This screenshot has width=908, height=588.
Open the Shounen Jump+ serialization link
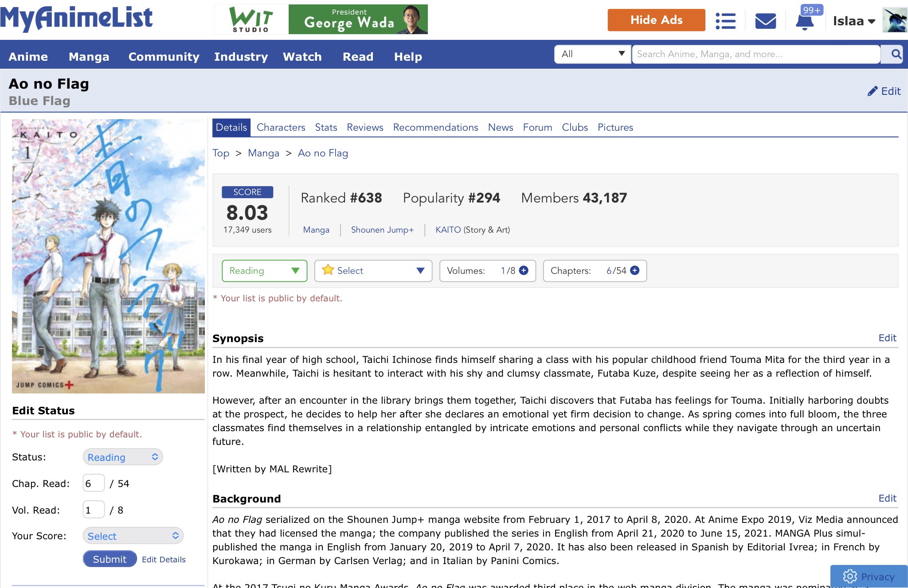[x=382, y=230]
